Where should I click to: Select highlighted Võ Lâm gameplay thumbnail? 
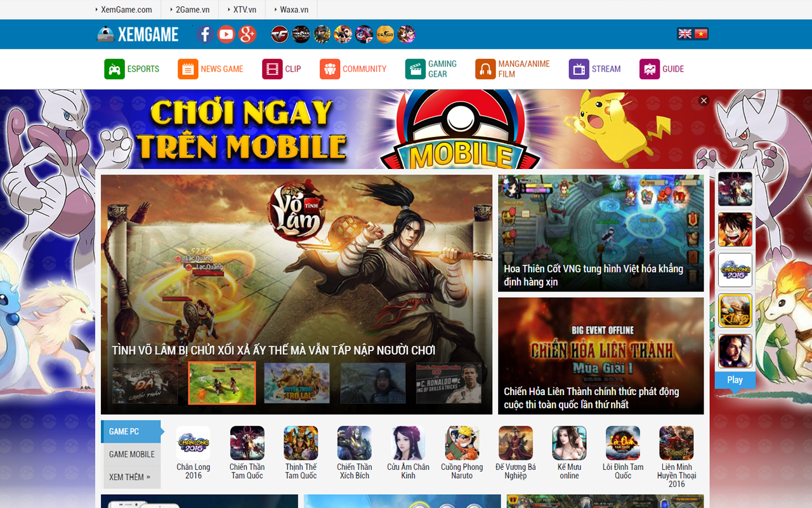[x=222, y=383]
